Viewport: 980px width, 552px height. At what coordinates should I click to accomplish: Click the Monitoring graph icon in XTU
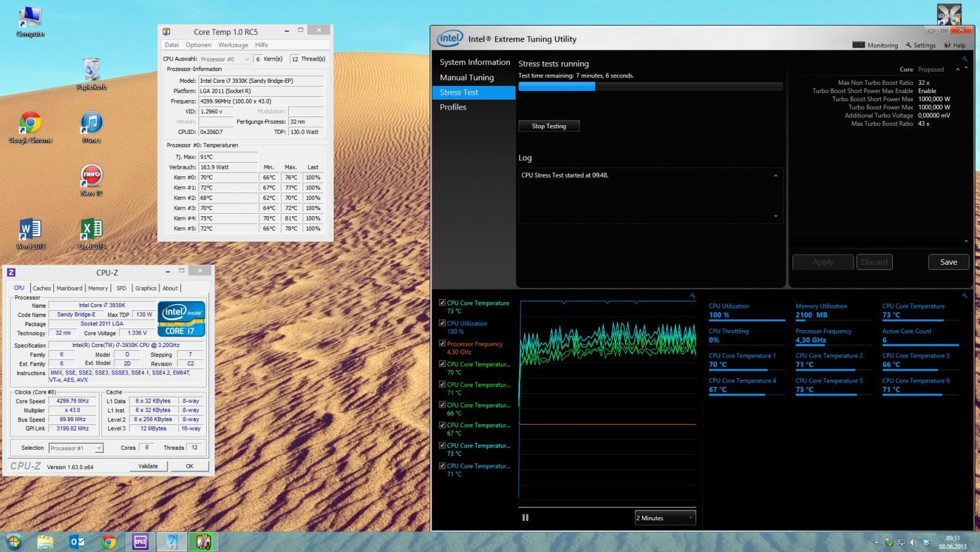click(859, 45)
